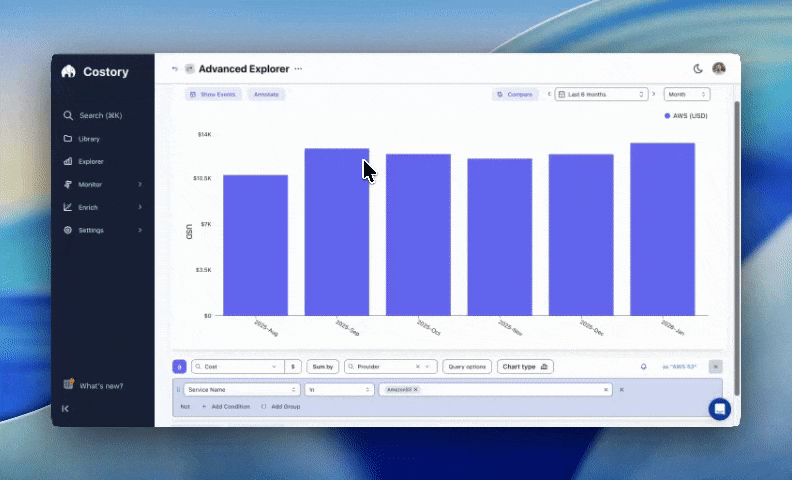Toggle dark mode with moon icon
Viewport: 792px width, 480px height.
pos(698,69)
